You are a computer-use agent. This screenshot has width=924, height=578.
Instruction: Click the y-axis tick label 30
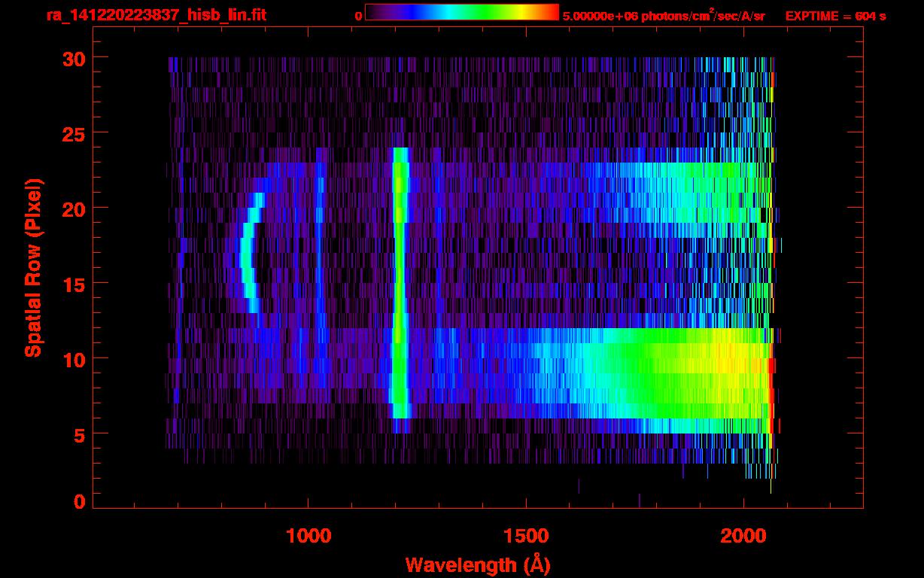pyautogui.click(x=73, y=58)
